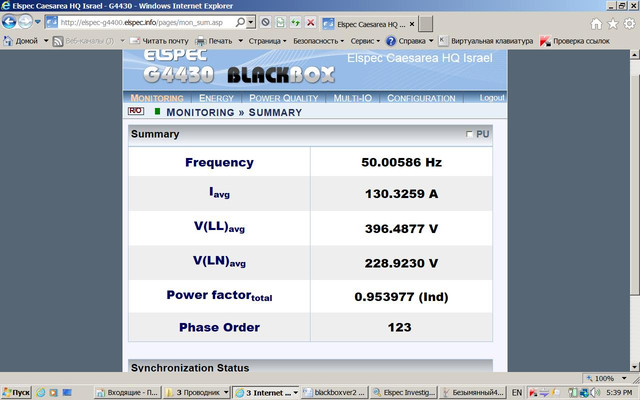
Task: Click the R/O read-only badge
Action: pos(136,111)
